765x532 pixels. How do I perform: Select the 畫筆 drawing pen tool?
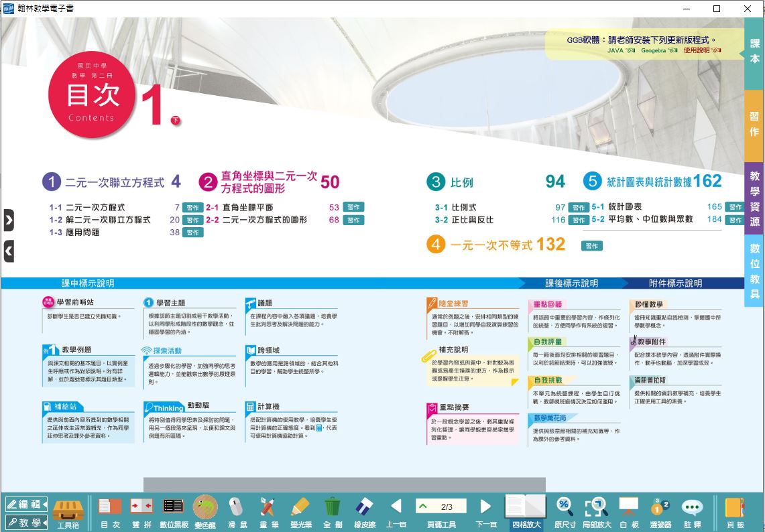point(268,513)
